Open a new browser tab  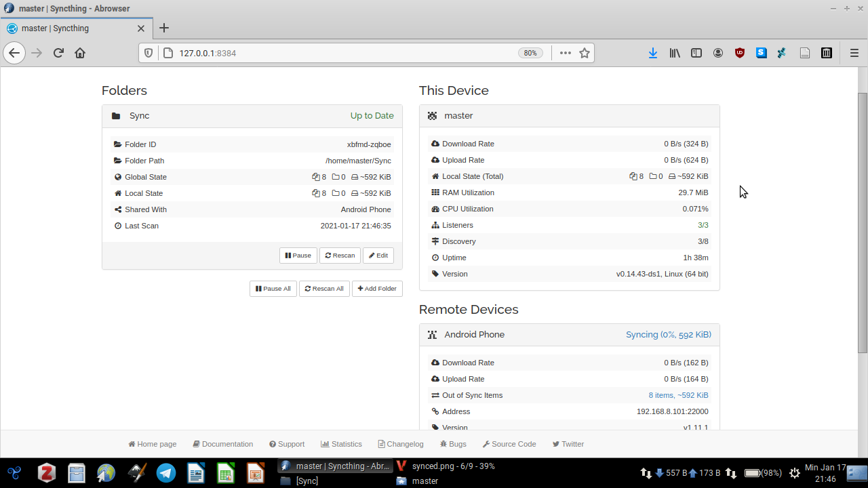[x=163, y=28]
